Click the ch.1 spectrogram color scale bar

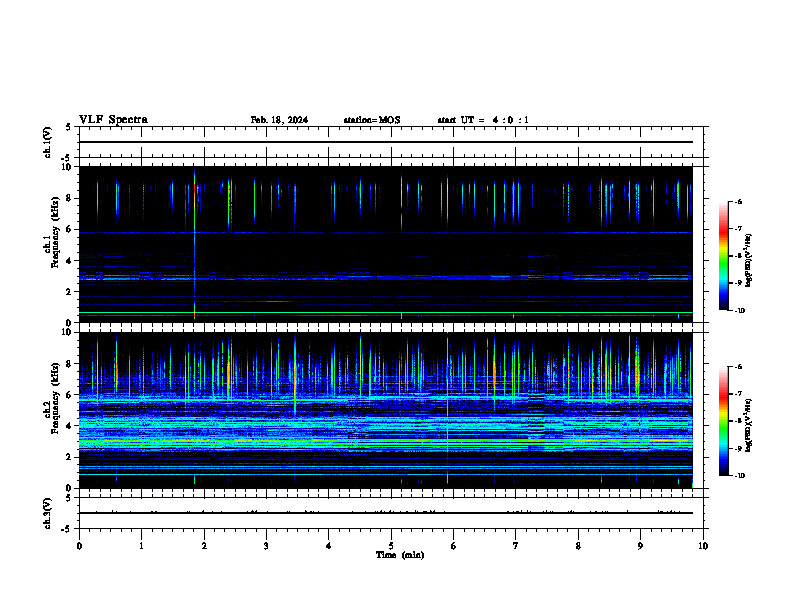tap(723, 256)
